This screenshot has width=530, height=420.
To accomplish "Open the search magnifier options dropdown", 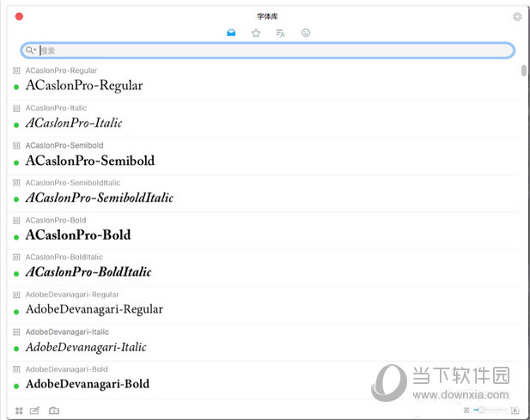I will pos(30,51).
